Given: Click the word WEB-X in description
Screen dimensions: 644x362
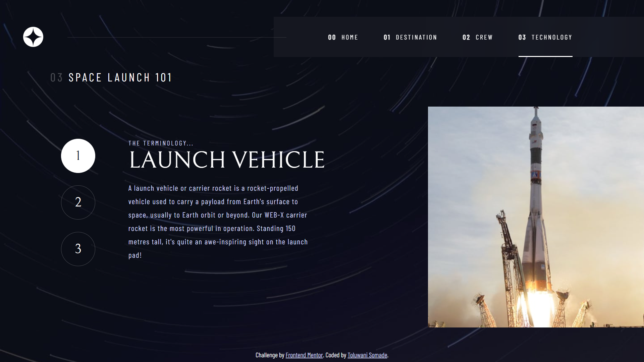Looking at the screenshot, I should tap(274, 215).
